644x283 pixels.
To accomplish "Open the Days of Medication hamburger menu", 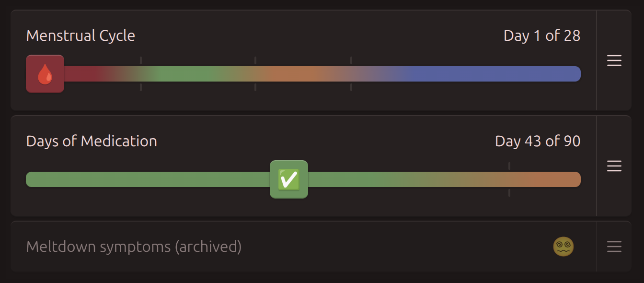I will pyautogui.click(x=614, y=166).
